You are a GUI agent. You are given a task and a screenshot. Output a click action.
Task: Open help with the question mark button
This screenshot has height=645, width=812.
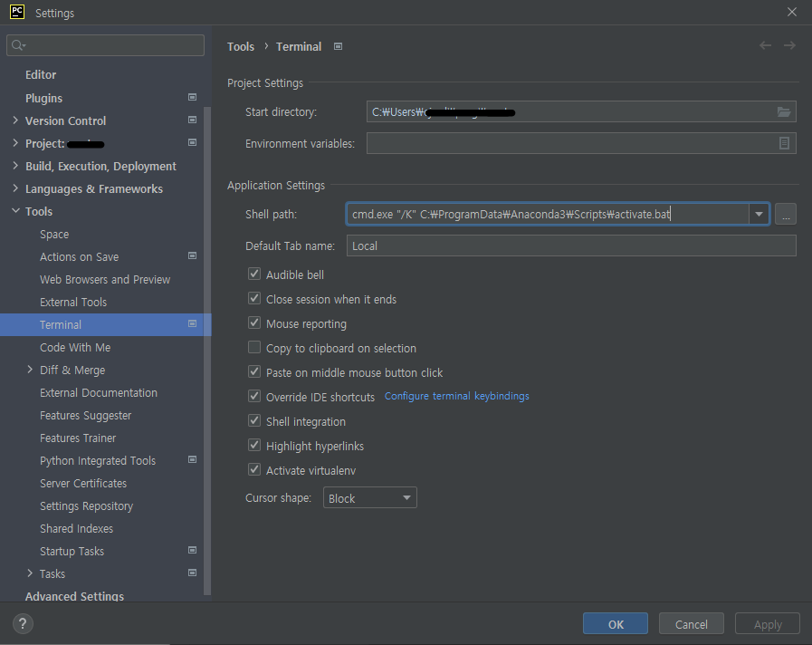click(x=23, y=624)
